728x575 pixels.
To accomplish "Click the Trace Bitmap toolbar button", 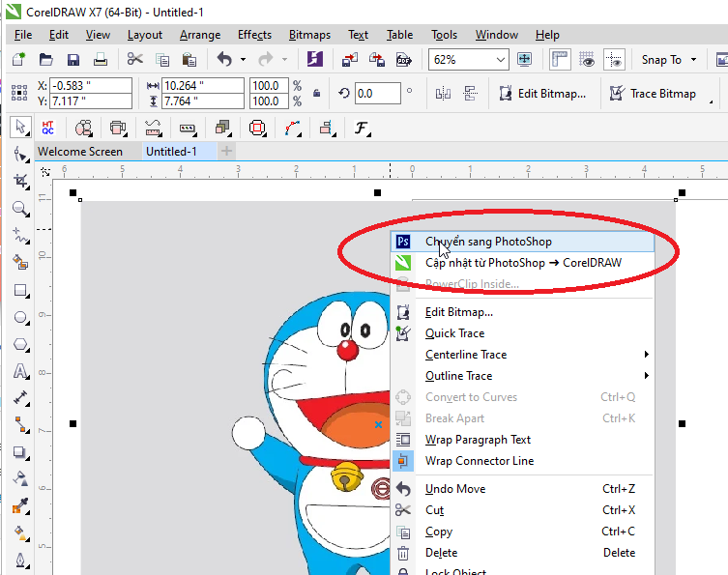I will [x=653, y=94].
